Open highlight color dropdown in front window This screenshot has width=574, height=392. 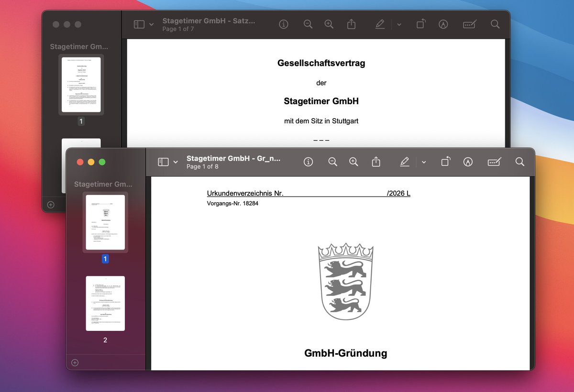424,162
